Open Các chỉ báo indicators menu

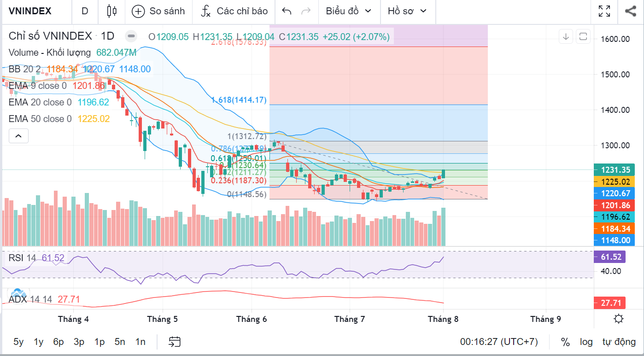pyautogui.click(x=234, y=12)
